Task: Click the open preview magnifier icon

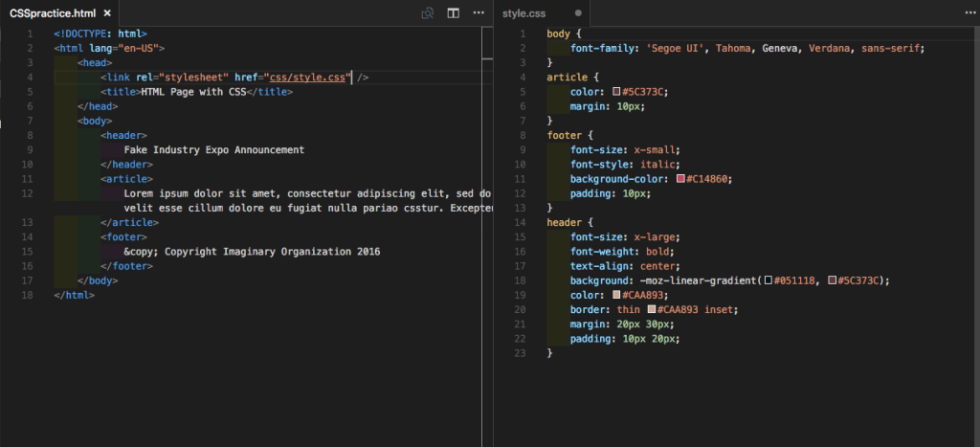Action: pyautogui.click(x=428, y=13)
